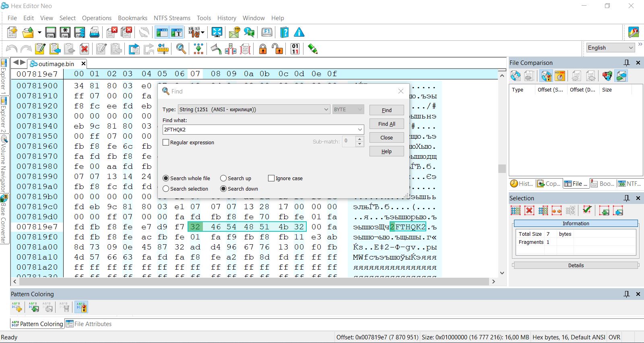The height and width of the screenshot is (343, 644).
Task: Enable the Regular expression checkbox
Action: (166, 142)
